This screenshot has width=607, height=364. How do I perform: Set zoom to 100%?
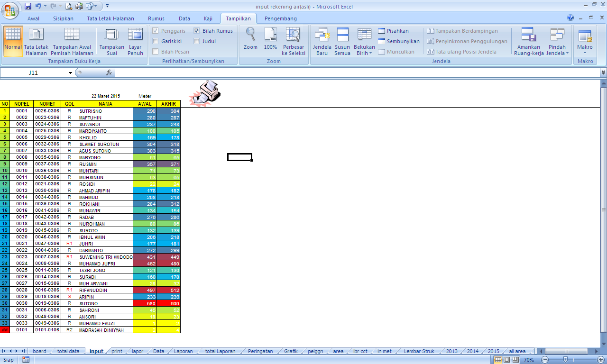pos(270,42)
